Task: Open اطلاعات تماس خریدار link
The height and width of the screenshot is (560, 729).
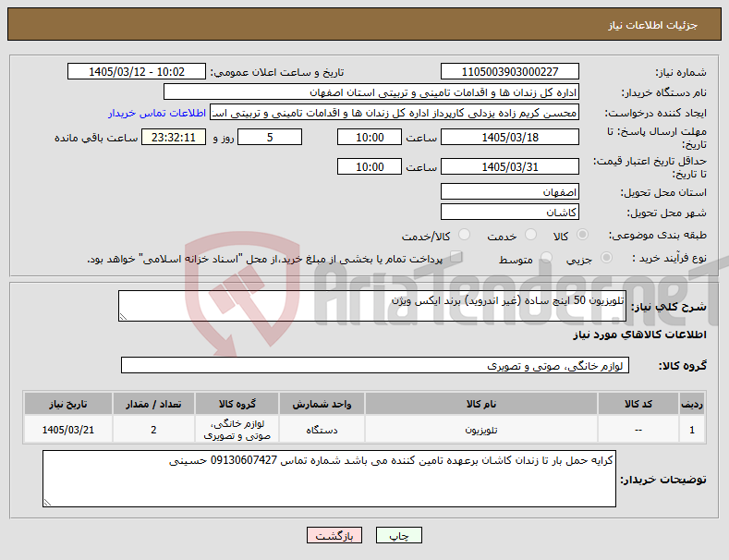Action: pos(157,113)
